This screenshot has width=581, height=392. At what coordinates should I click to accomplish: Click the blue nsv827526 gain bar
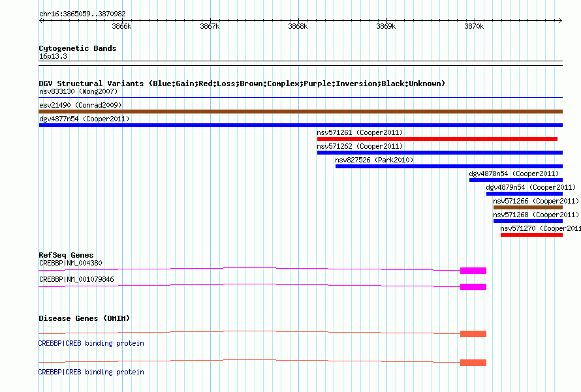click(449, 166)
